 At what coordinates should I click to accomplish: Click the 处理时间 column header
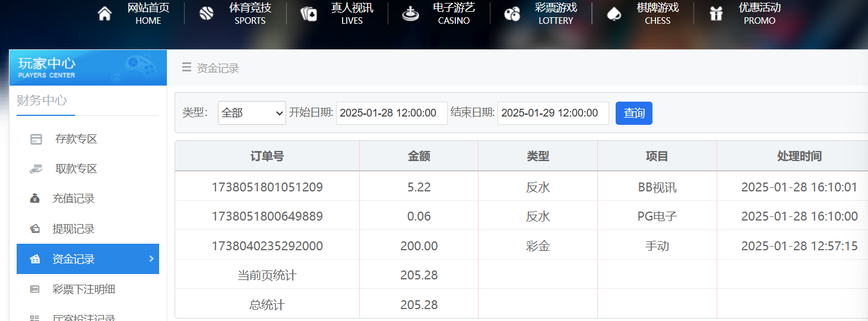pos(799,156)
